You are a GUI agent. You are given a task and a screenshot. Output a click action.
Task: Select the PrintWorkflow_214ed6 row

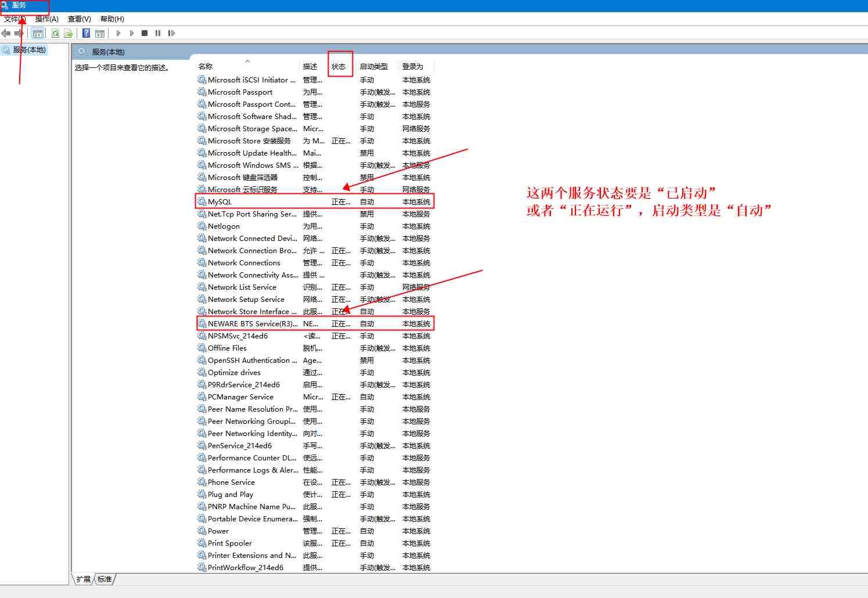[314, 567]
